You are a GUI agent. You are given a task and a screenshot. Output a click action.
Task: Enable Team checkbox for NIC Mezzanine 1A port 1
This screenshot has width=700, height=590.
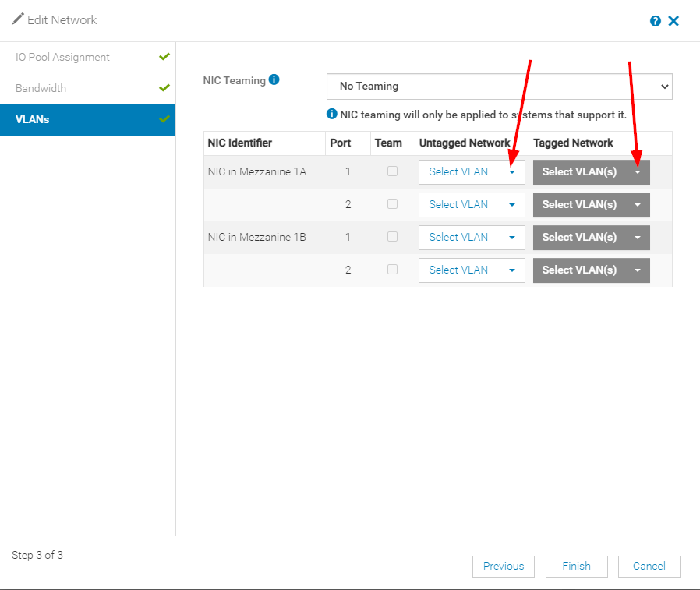(392, 171)
